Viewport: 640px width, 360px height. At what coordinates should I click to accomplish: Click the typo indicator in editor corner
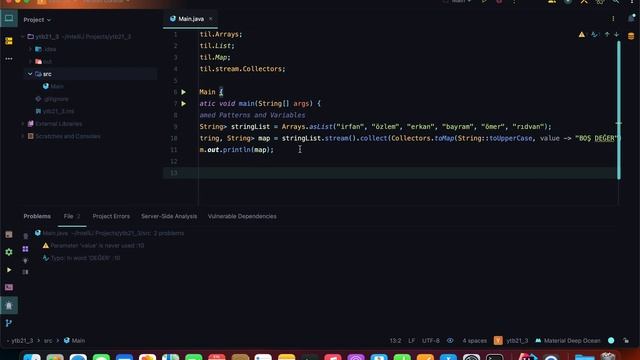click(x=595, y=35)
